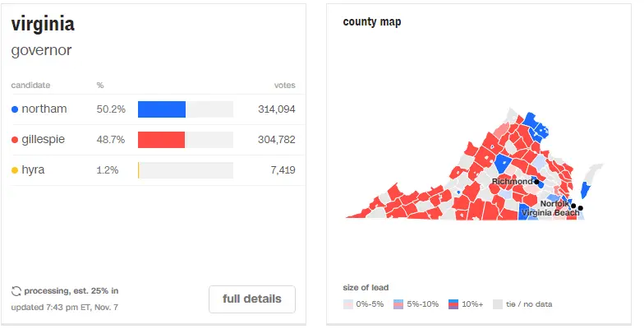Click the Richmond label on the map

tap(512, 181)
